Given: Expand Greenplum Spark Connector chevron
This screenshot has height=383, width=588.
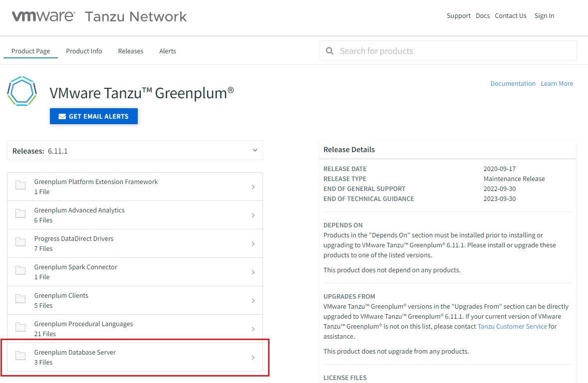Looking at the screenshot, I should pos(253,272).
